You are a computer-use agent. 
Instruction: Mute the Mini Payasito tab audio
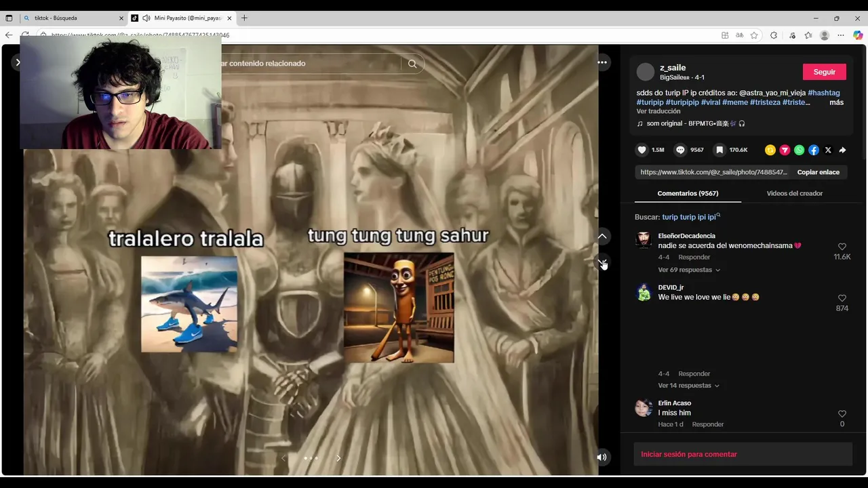tap(146, 18)
